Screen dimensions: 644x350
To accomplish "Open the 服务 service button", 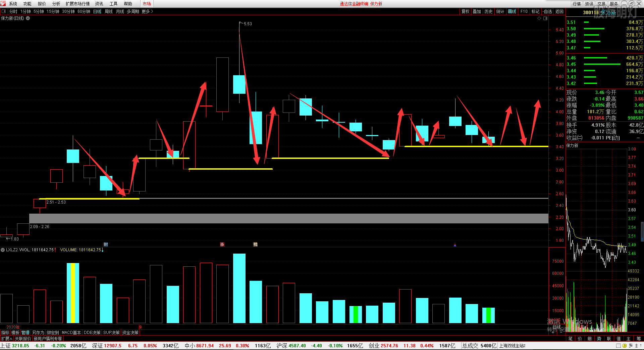I will pos(614,4).
